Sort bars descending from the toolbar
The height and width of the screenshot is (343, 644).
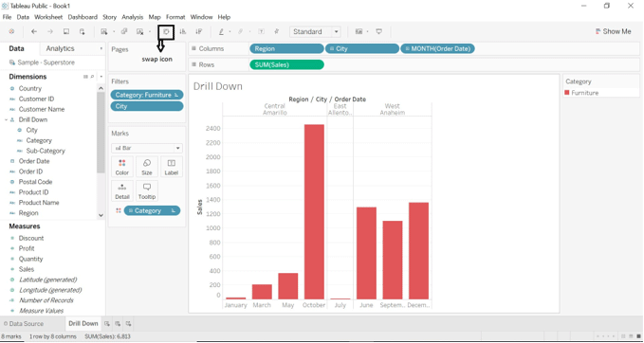pos(199,31)
